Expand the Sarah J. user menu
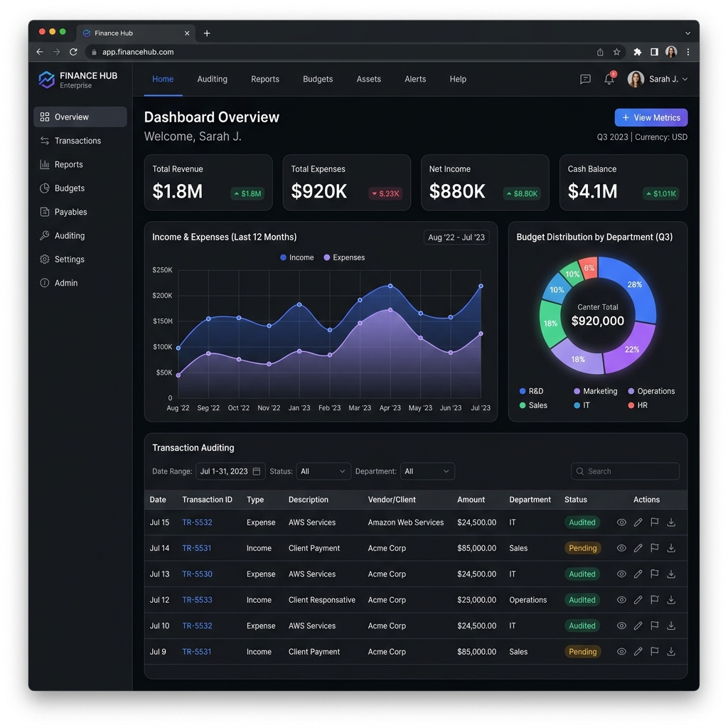The width and height of the screenshot is (728, 728). [x=658, y=80]
